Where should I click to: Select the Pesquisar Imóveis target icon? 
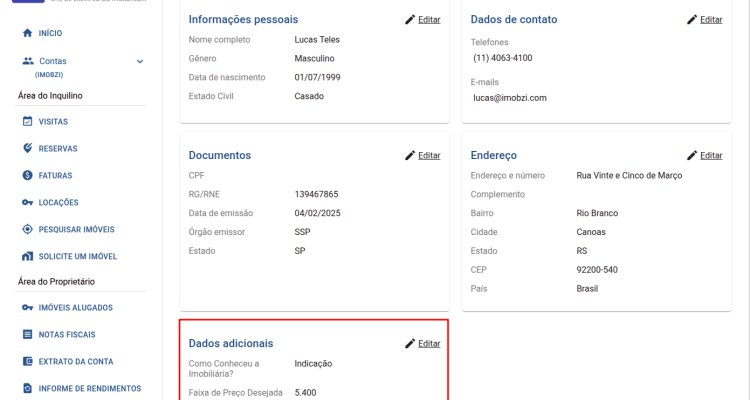[28, 229]
